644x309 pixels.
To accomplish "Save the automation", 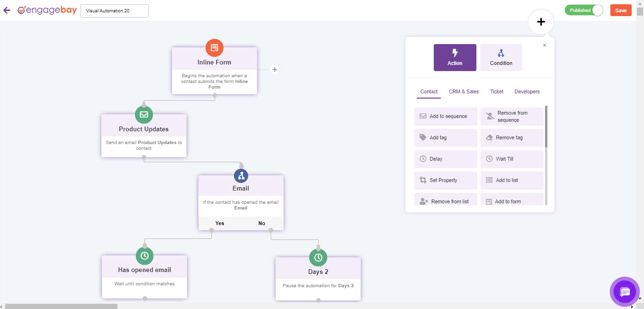I will [621, 10].
